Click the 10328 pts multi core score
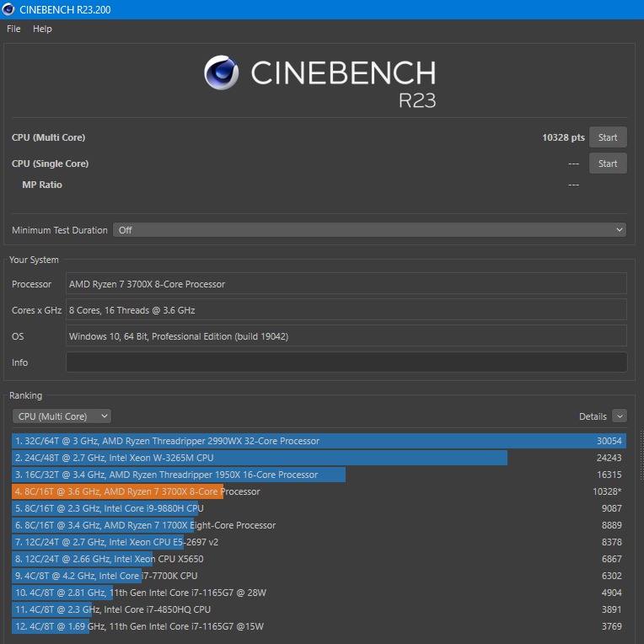The height and width of the screenshot is (644, 644). click(563, 137)
